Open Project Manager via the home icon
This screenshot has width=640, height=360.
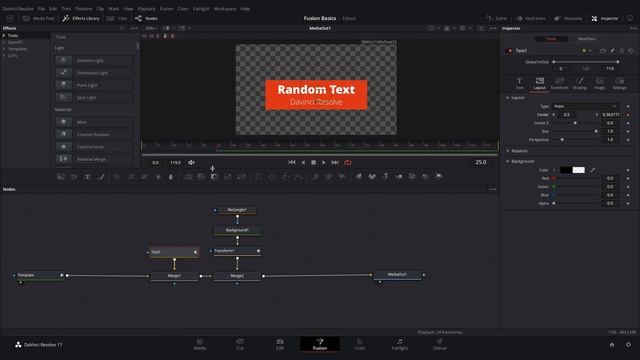(x=612, y=345)
